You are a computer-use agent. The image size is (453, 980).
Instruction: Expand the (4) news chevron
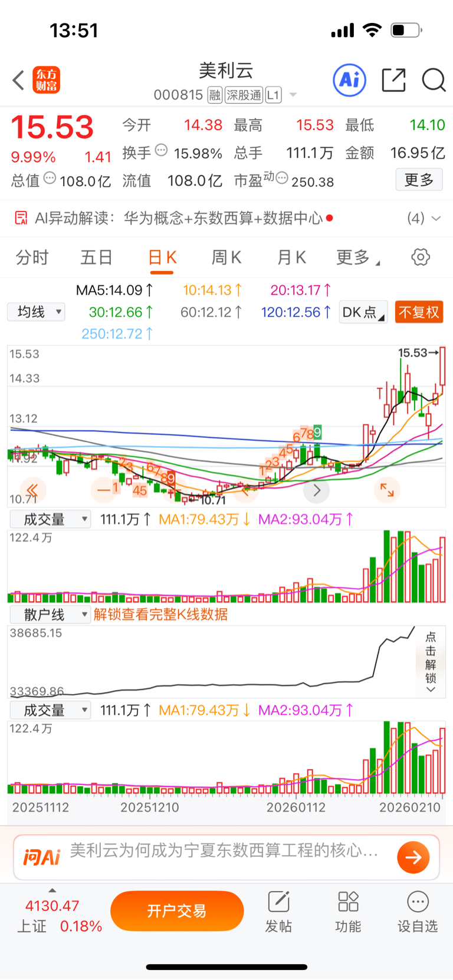click(436, 219)
